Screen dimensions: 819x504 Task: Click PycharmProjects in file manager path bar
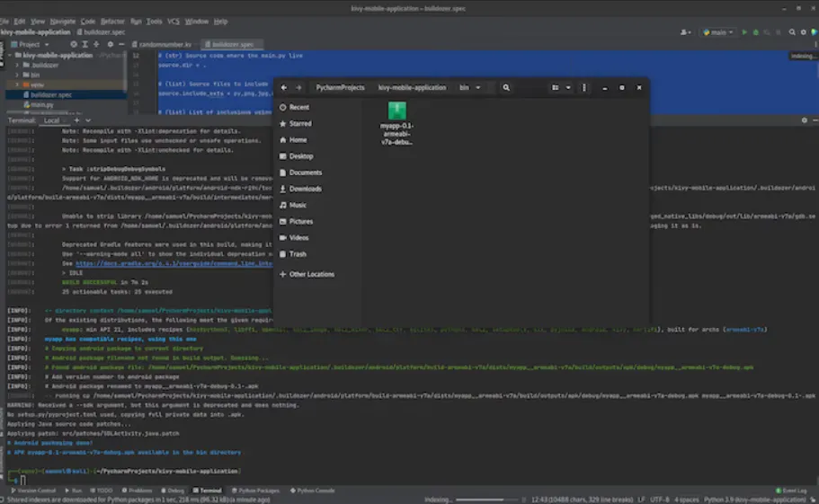click(x=340, y=88)
